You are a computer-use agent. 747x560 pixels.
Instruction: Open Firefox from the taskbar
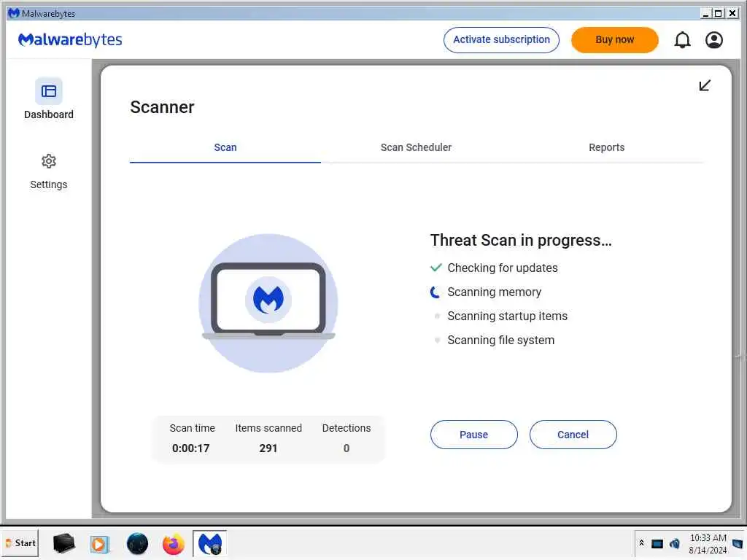tap(173, 544)
